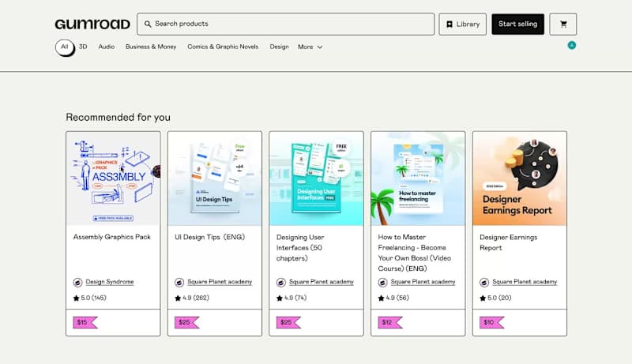The image size is (632, 364).
Task: Click the $15 price tag
Action: point(85,322)
